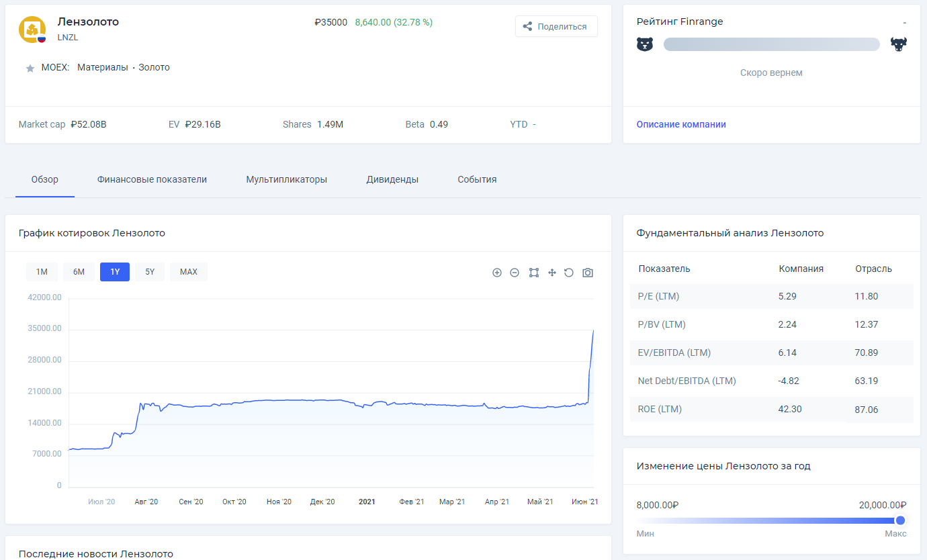Click the 8,000.00₽ minimum price
The width and height of the screenshot is (927, 560).
click(x=657, y=505)
